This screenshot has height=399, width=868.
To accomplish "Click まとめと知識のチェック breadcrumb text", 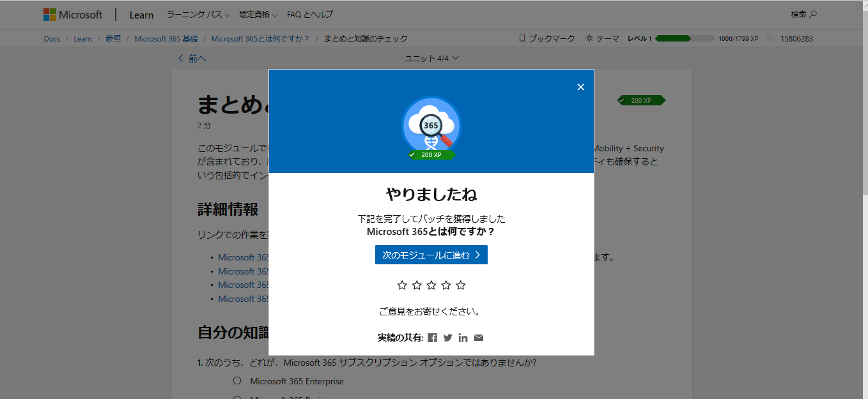I will click(x=366, y=39).
